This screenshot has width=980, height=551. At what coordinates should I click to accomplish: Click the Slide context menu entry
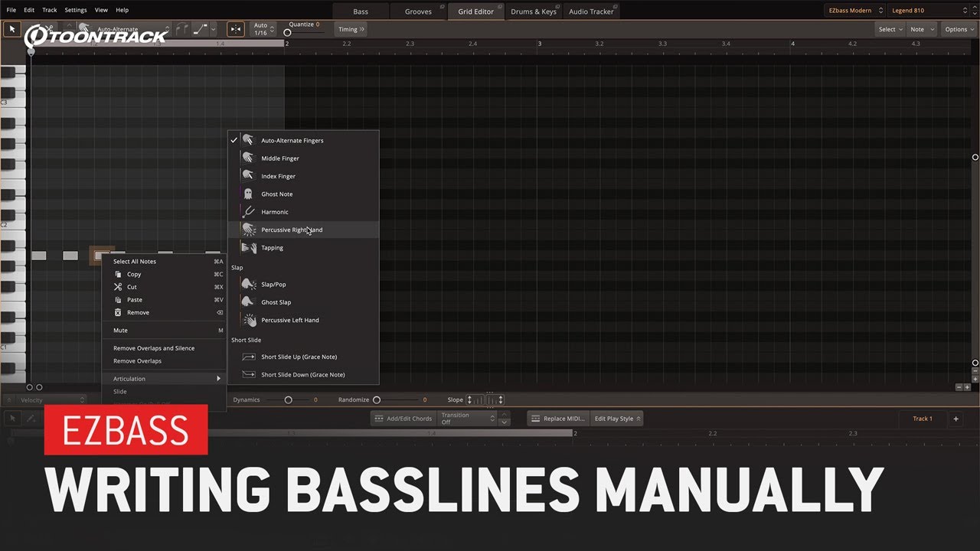pyautogui.click(x=164, y=392)
